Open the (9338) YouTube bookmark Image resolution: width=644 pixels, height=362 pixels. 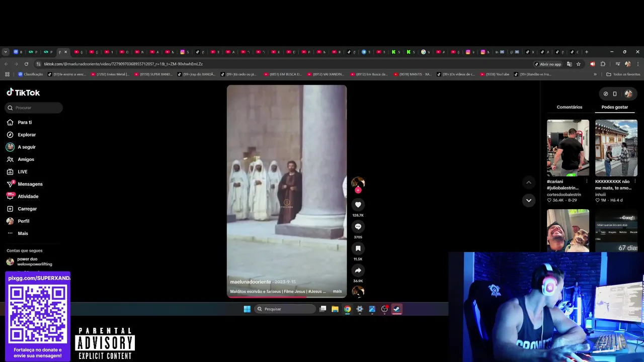(494, 74)
